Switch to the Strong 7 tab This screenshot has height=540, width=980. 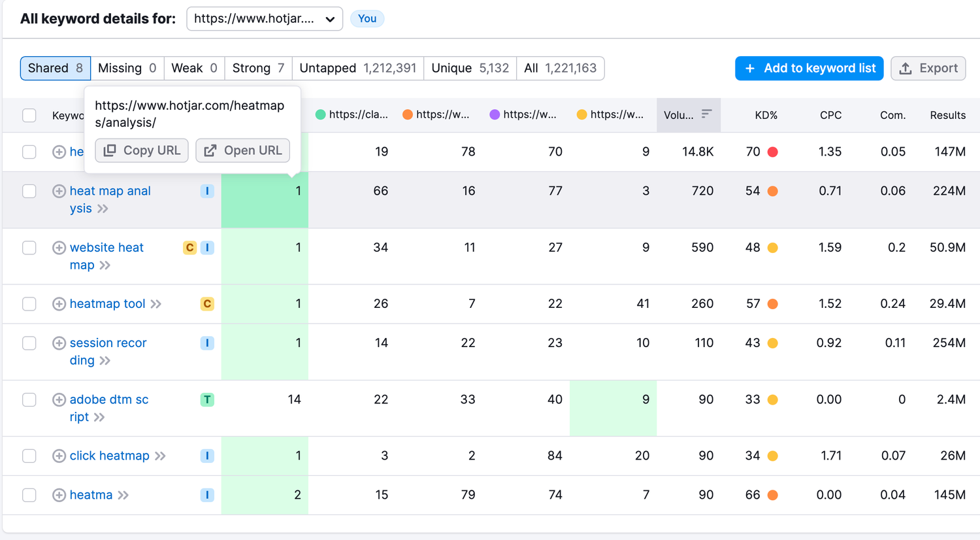click(258, 68)
